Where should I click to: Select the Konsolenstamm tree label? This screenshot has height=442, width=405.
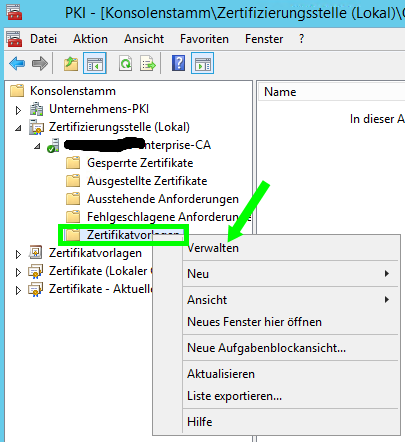(x=73, y=91)
